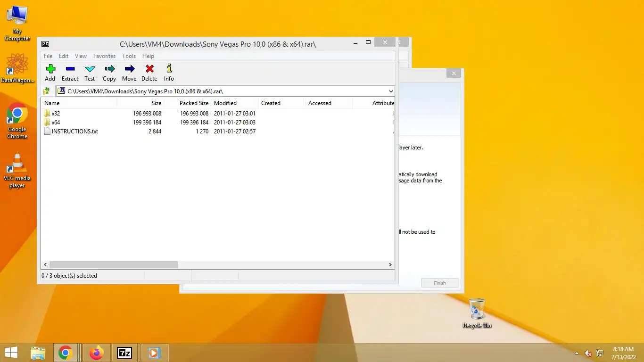This screenshot has width=644, height=362.
Task: Select the x32 folder icon
Action: tap(47, 113)
